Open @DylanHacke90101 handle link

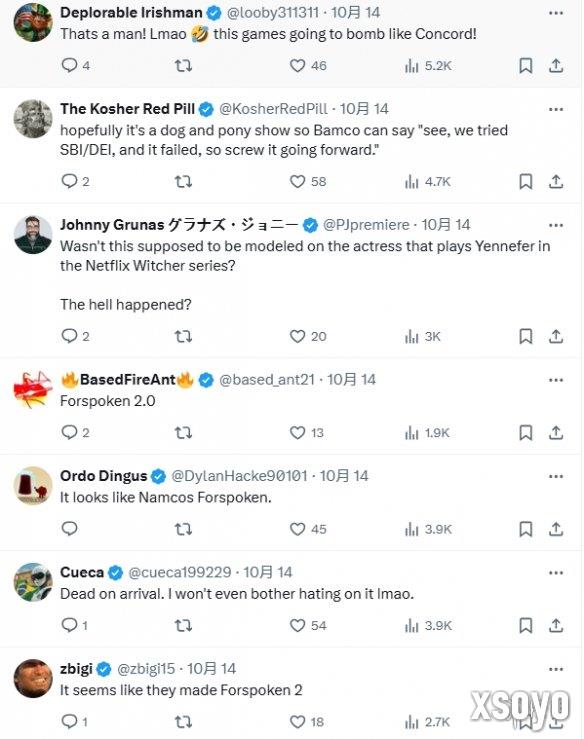pos(239,476)
